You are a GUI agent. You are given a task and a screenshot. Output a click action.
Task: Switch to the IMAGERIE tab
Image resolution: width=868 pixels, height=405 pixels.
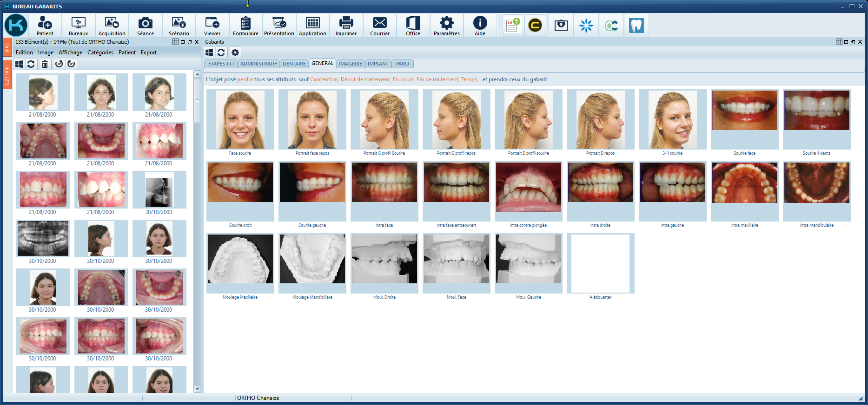(x=350, y=64)
